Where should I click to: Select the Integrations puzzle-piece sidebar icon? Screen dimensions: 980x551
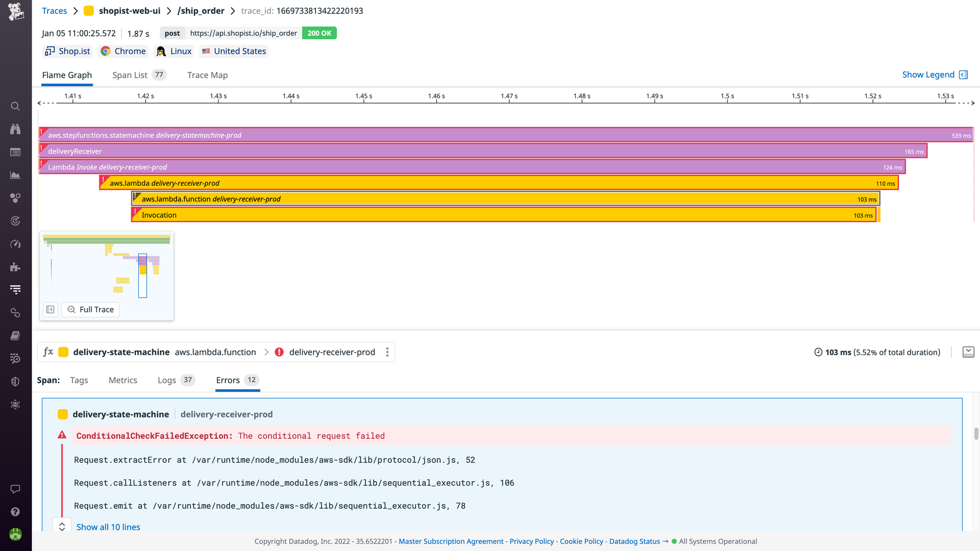pos(15,267)
